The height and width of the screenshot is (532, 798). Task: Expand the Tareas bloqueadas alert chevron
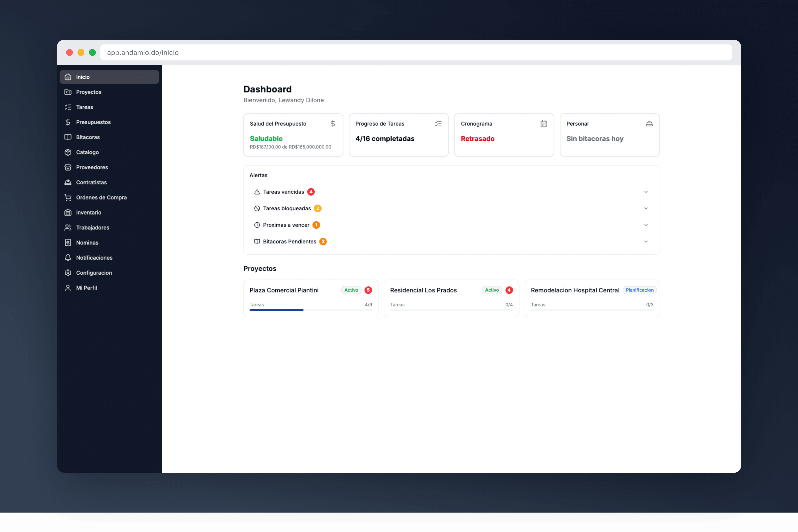(646, 208)
